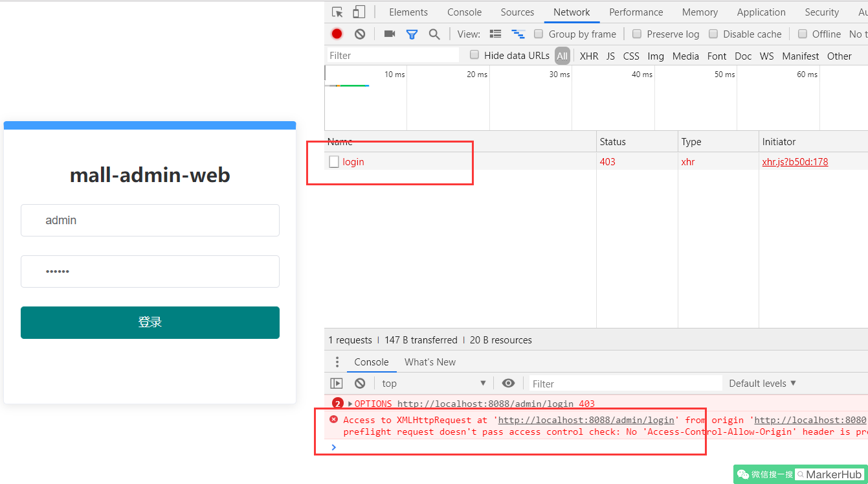Clear the console with the block icon
Image resolution: width=868 pixels, height=484 pixels.
[359, 383]
